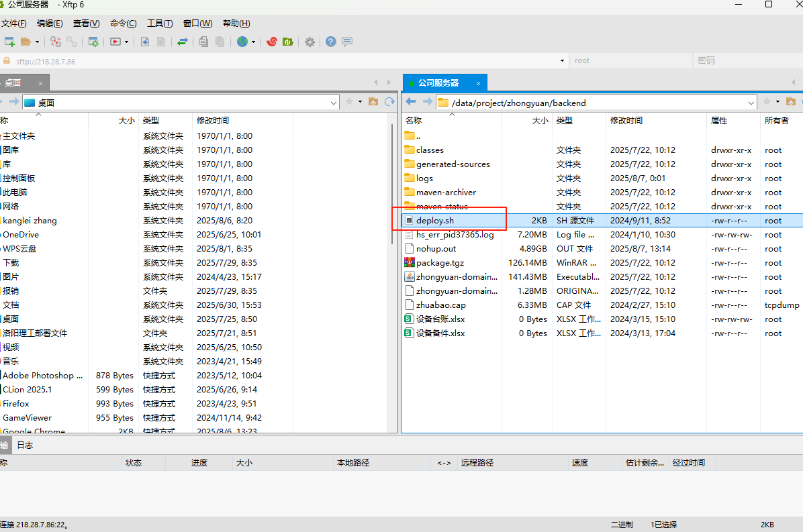
Task: Click the grayed Reconnect chain icon
Action: point(72,42)
